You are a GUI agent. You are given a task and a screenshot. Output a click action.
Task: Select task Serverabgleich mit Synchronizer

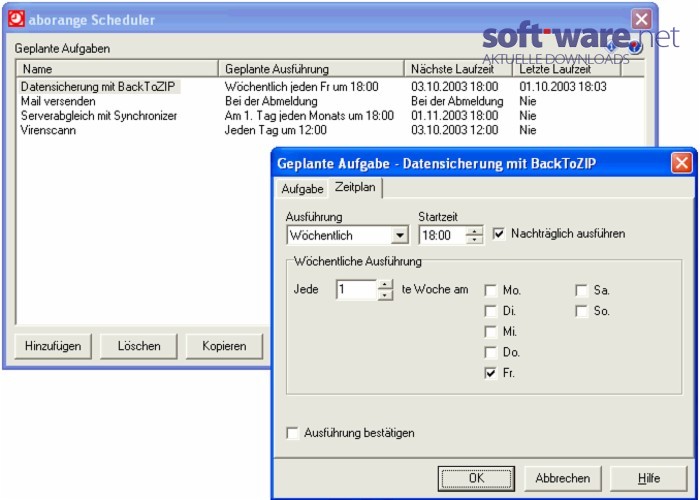click(x=99, y=116)
